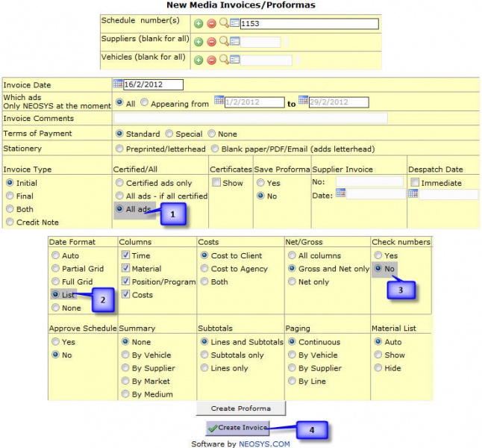Choose Appearing from date range option
The width and height of the screenshot is (482, 448).
(x=144, y=102)
